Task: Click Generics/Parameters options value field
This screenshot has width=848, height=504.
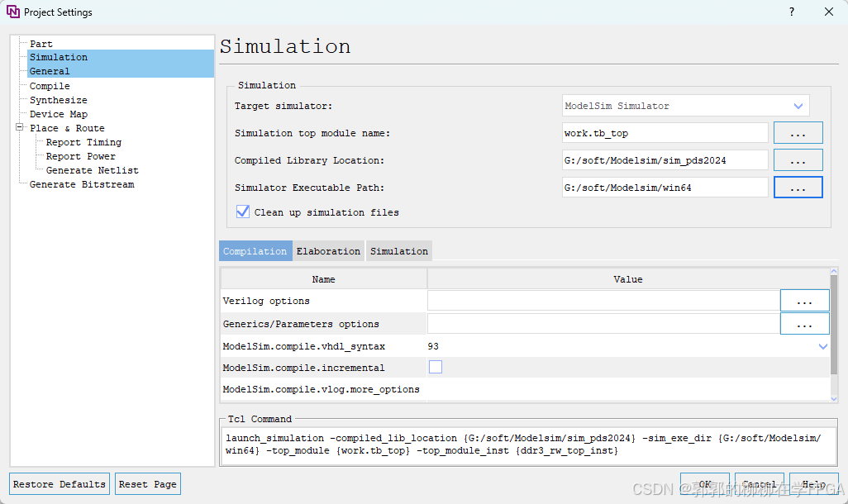Action: coord(603,324)
